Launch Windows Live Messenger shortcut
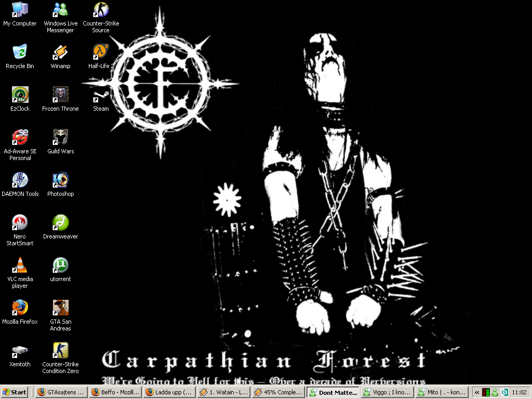 pyautogui.click(x=60, y=17)
